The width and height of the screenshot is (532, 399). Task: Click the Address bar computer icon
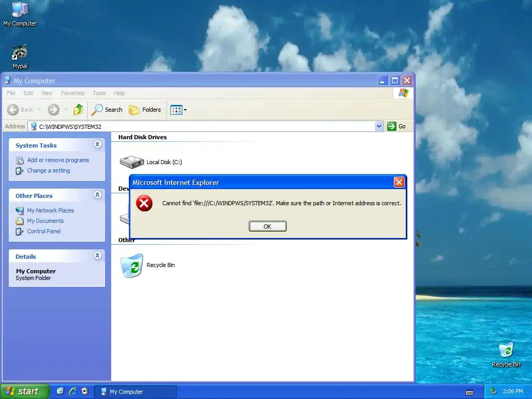click(x=33, y=127)
